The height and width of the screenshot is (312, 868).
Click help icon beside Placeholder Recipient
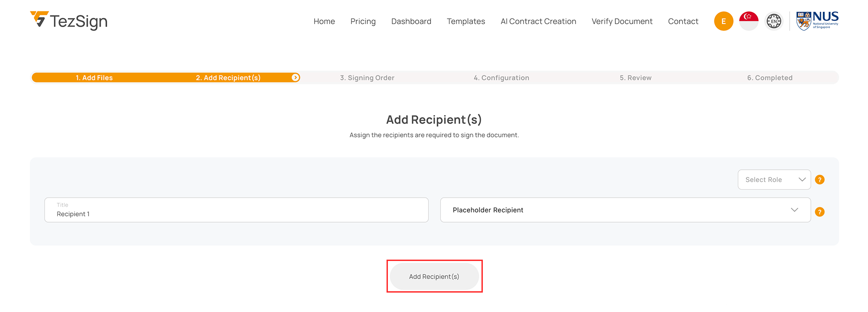820,212
